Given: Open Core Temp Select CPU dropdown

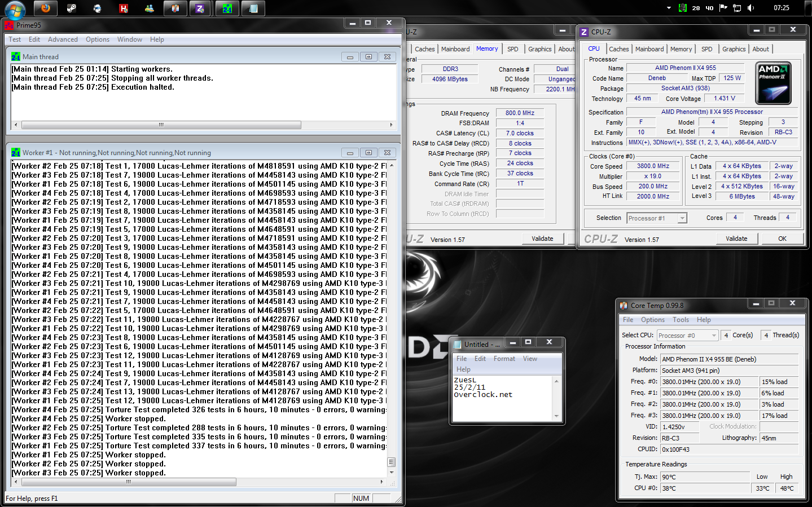Looking at the screenshot, I should click(x=687, y=336).
